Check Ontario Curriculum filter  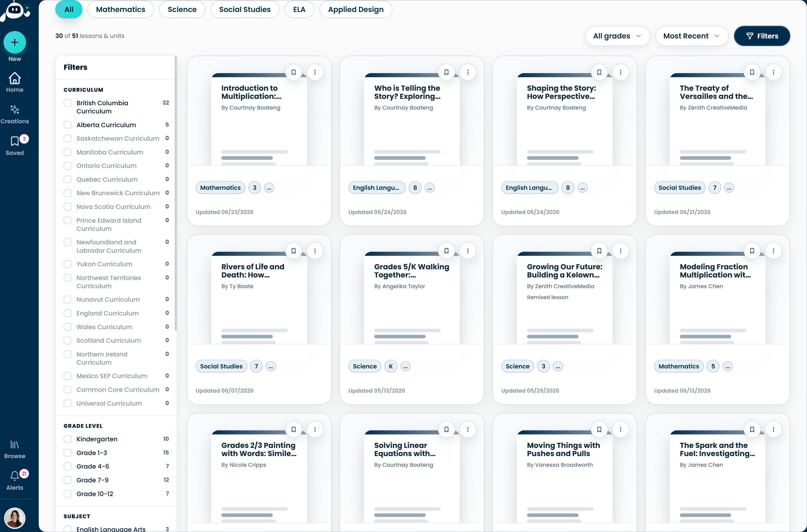pos(68,166)
